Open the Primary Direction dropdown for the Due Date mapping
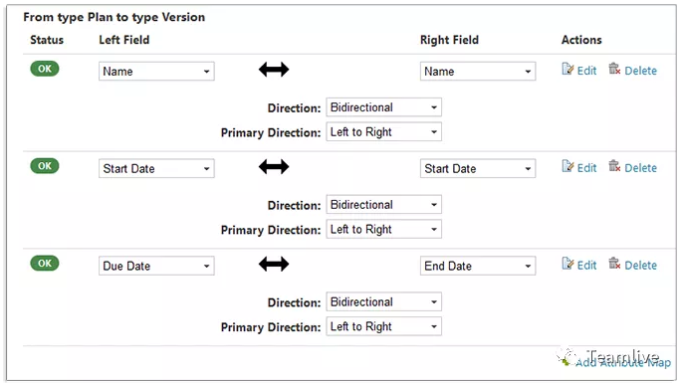This screenshot has height=386, width=680. pos(384,326)
